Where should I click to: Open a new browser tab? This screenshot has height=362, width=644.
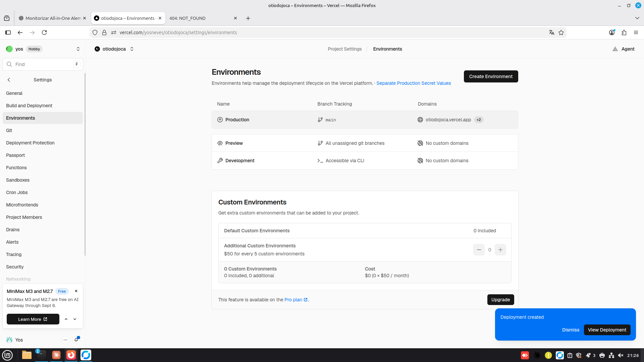[248, 18]
